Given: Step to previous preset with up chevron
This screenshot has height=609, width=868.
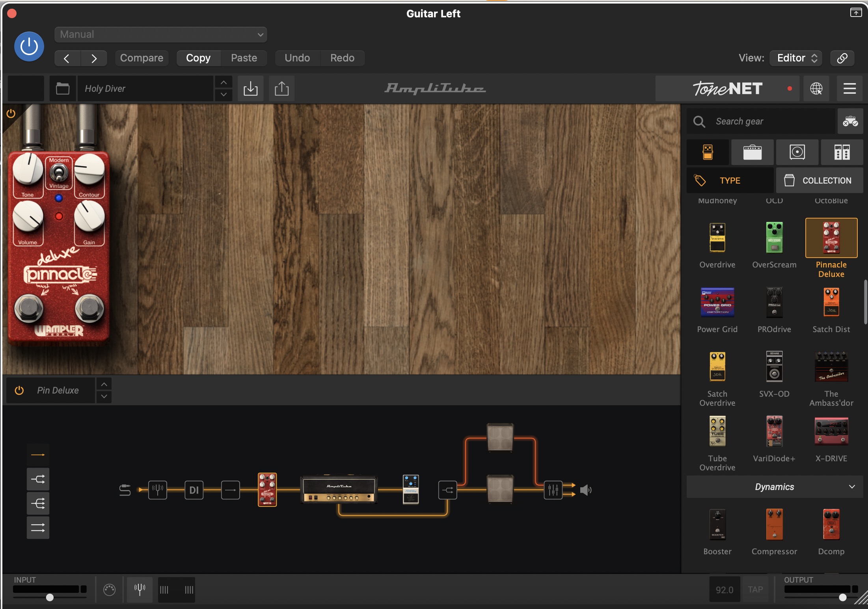Looking at the screenshot, I should click(224, 82).
